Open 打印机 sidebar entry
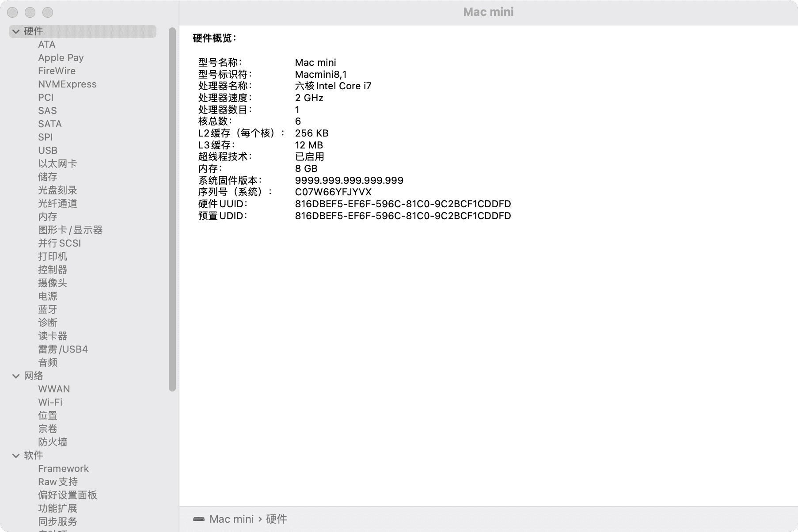The width and height of the screenshot is (798, 532). click(x=53, y=257)
